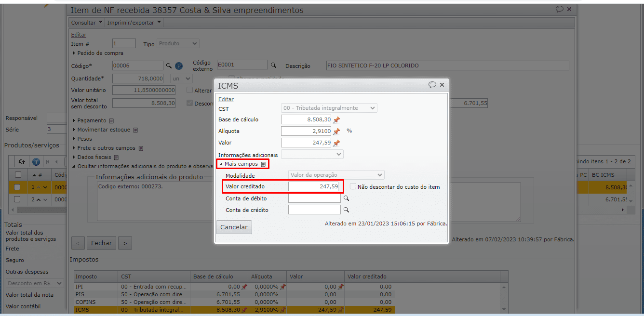Sort by Valor creditado column header
644x316 pixels.
[x=366, y=276]
